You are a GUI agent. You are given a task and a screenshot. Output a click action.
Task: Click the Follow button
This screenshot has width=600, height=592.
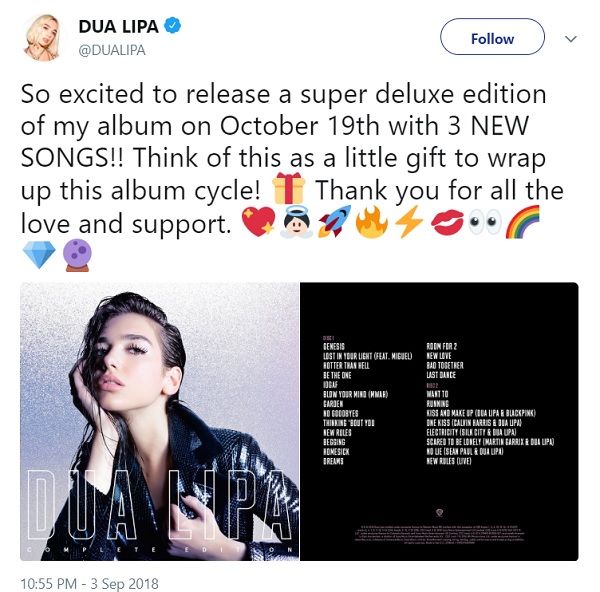pos(492,37)
